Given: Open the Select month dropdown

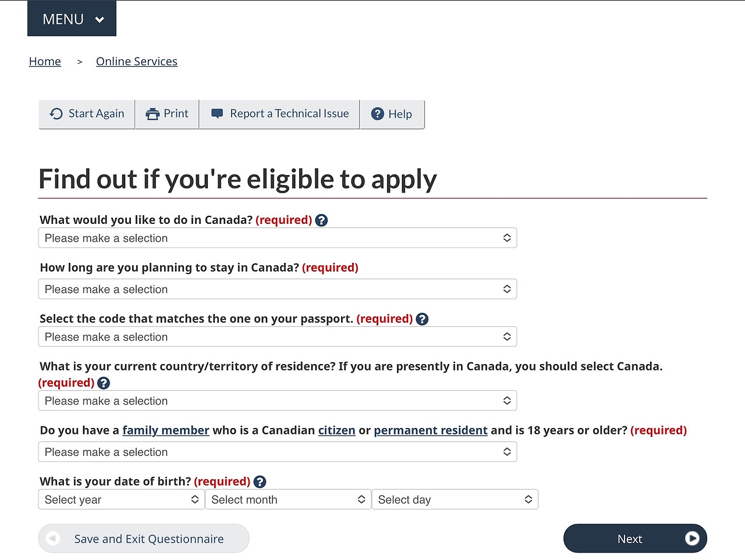Looking at the screenshot, I should point(288,500).
